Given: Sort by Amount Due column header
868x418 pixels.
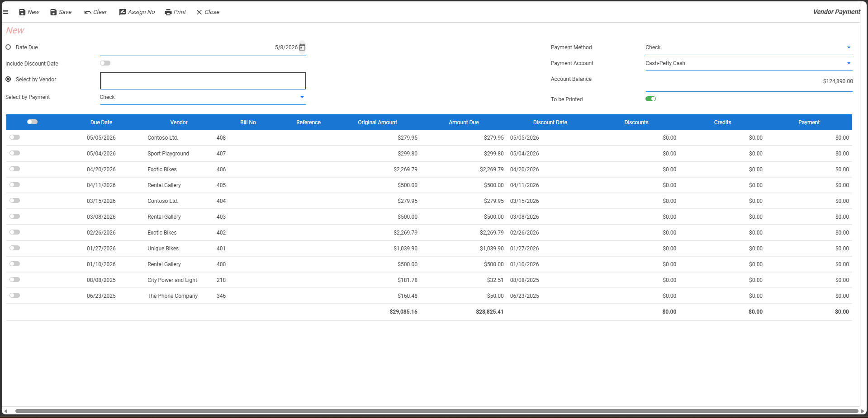Looking at the screenshot, I should click(464, 122).
